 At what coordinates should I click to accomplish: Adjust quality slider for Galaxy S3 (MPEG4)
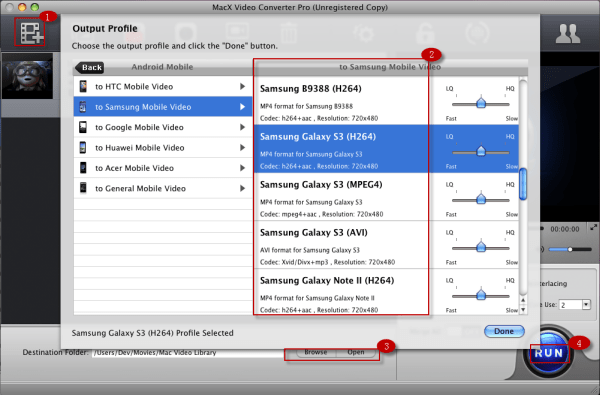[x=481, y=199]
